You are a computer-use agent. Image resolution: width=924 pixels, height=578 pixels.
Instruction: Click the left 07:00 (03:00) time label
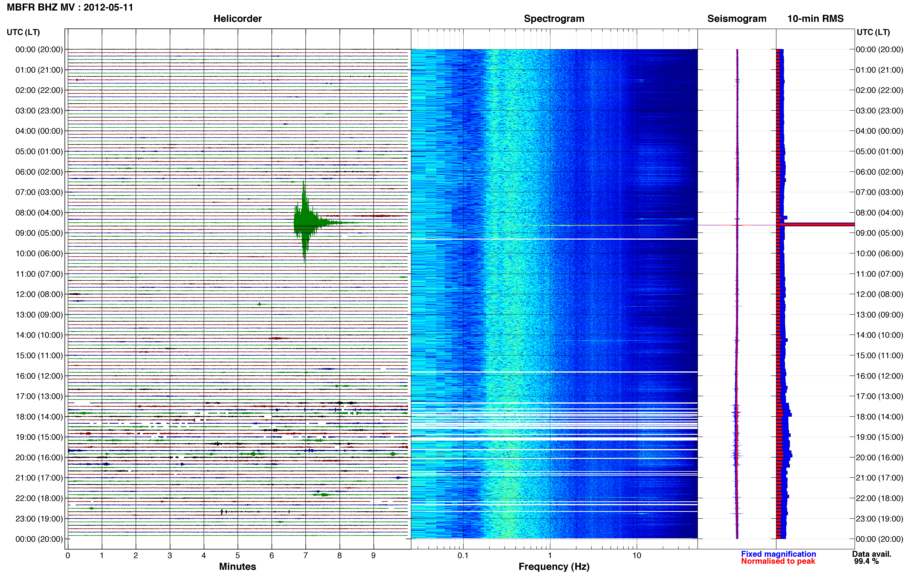pyautogui.click(x=39, y=192)
